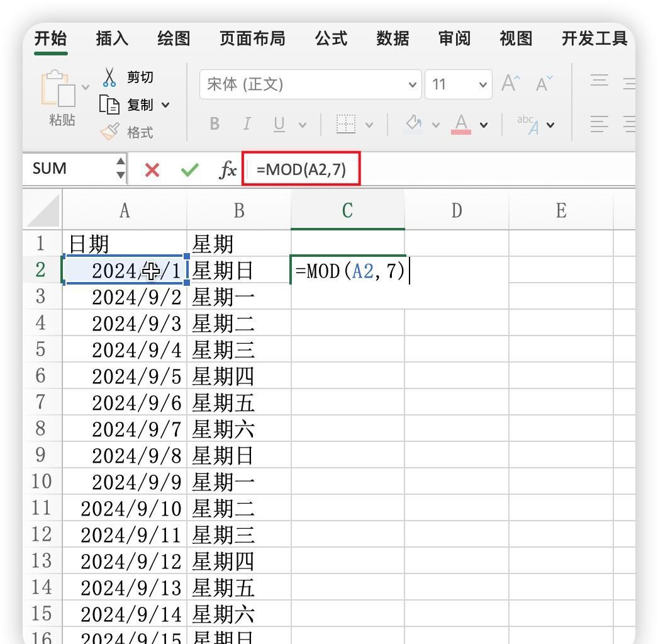
Task: Click the Name Box stepper arrows
Action: tap(121, 168)
